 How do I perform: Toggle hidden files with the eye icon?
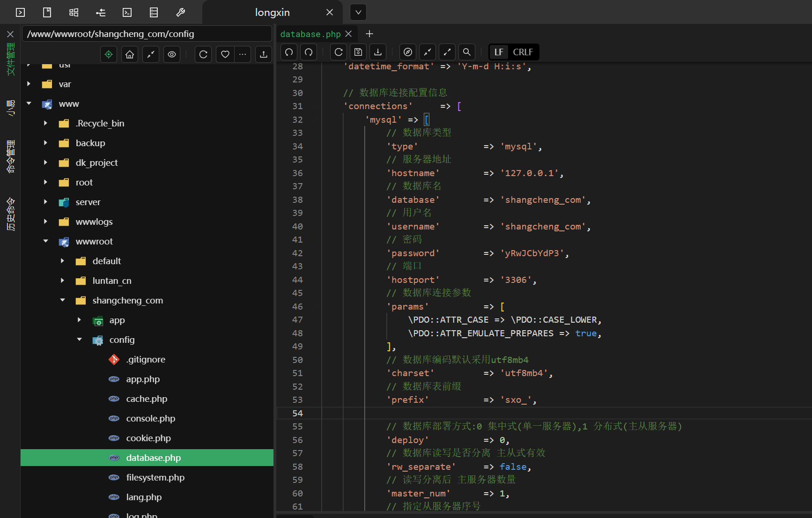click(172, 54)
